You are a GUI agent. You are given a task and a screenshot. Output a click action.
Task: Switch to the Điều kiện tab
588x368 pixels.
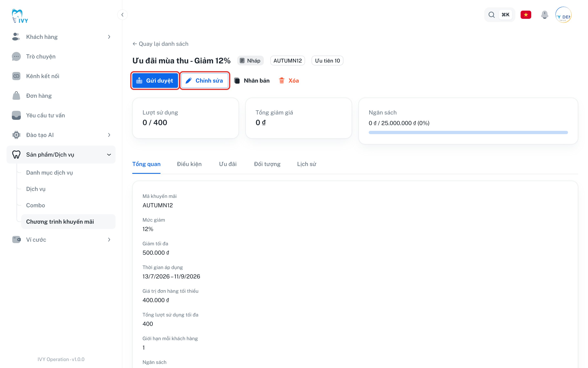[x=189, y=164]
